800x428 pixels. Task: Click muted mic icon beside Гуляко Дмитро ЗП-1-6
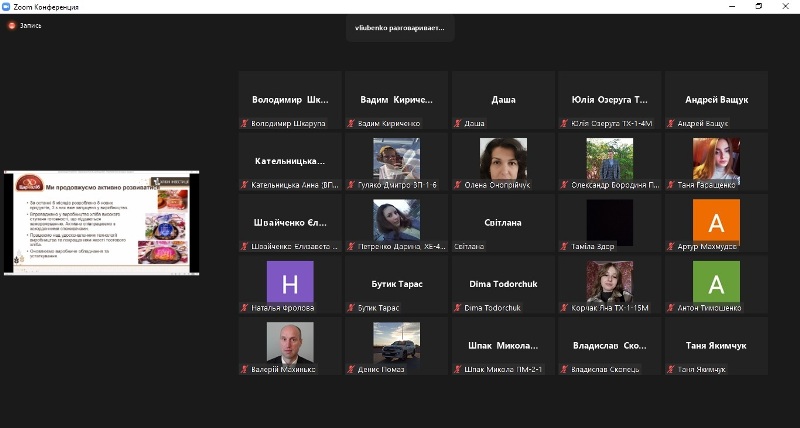pos(351,185)
